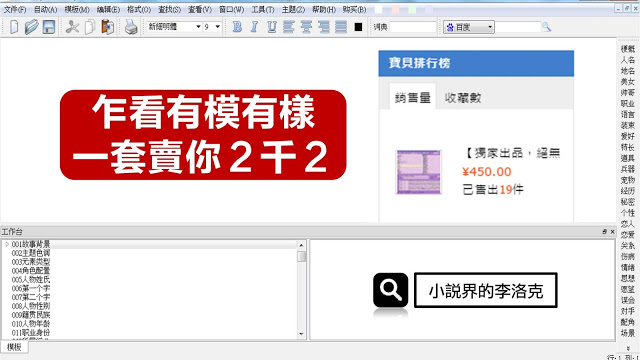Create a new document with the blank page icon
Screen dimensions: 640x360
click(14, 27)
